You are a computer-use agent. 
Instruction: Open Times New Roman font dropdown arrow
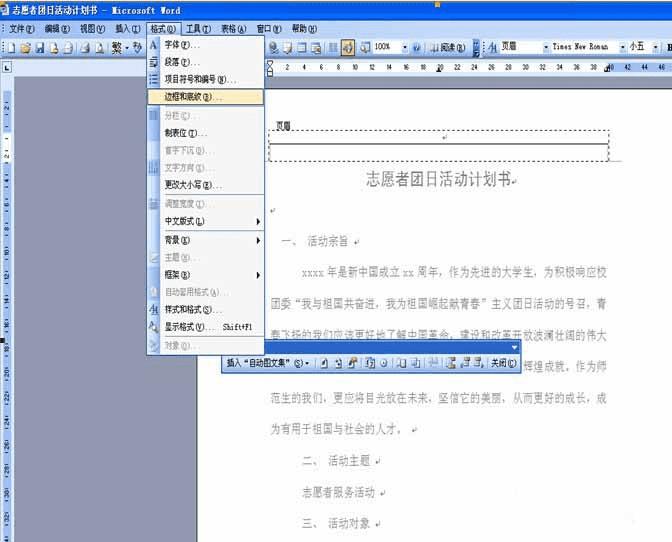coord(622,48)
